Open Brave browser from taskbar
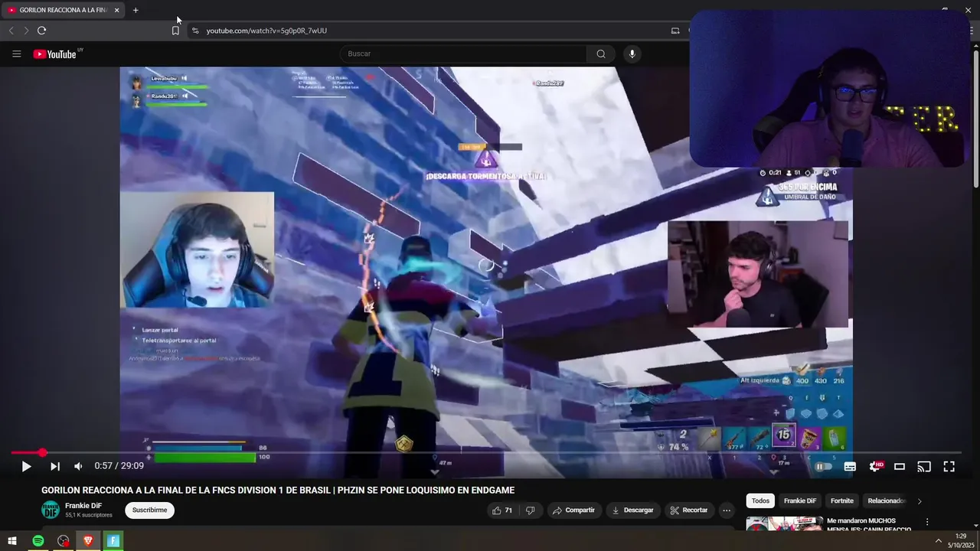 point(88,541)
